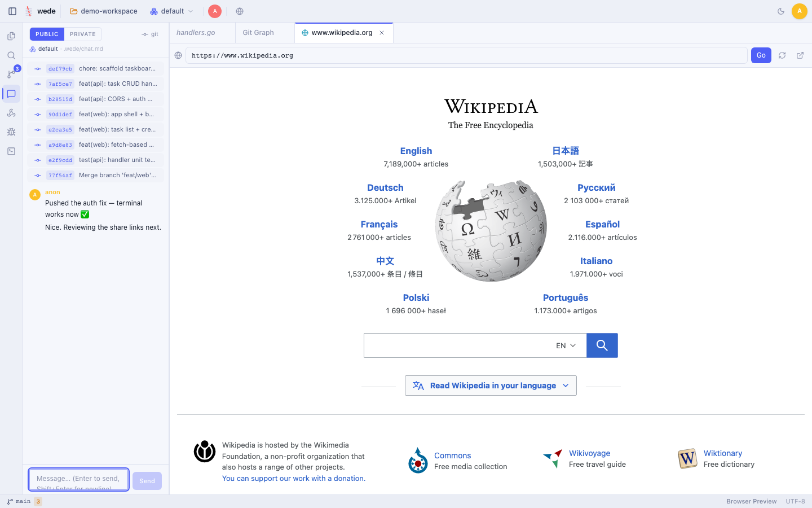Open the Italiano Wikipedia link
Image resolution: width=812 pixels, height=508 pixels.
(x=596, y=261)
